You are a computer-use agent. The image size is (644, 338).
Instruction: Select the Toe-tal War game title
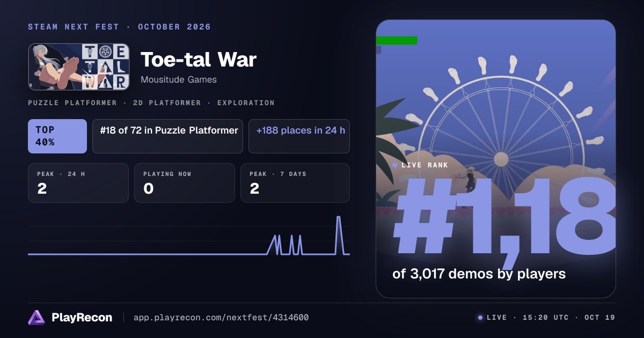click(x=199, y=60)
